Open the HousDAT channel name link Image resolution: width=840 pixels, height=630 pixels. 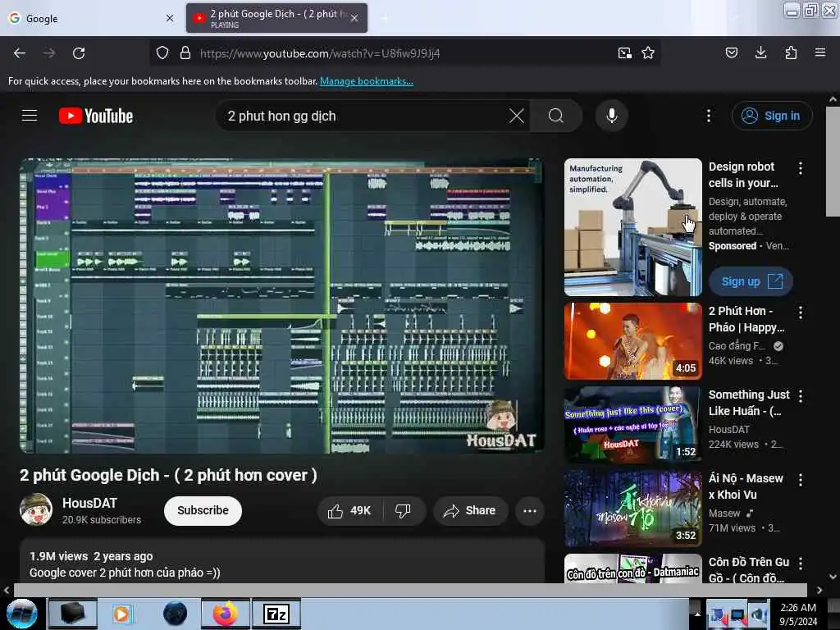(89, 503)
